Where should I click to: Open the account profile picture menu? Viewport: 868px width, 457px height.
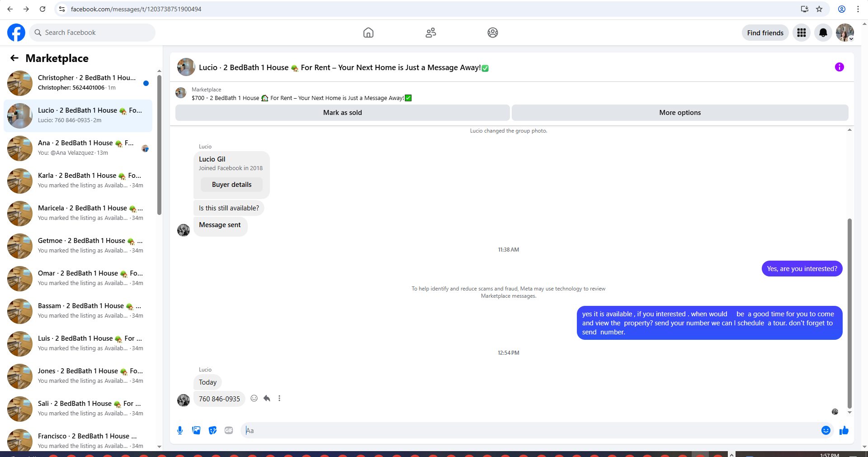[x=845, y=33]
